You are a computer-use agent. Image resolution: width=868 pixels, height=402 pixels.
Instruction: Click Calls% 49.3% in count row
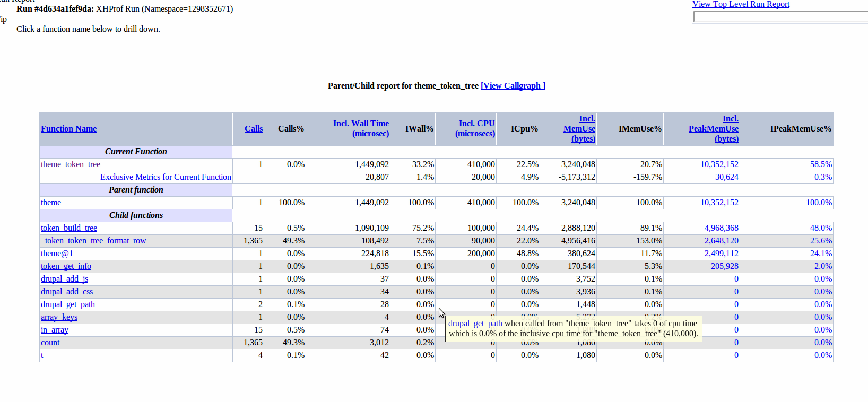(293, 343)
